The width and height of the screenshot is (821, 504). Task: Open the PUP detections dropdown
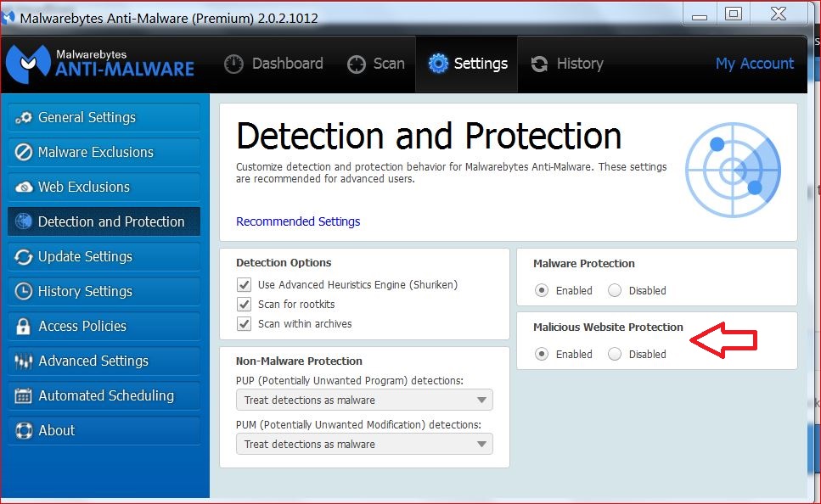364,400
